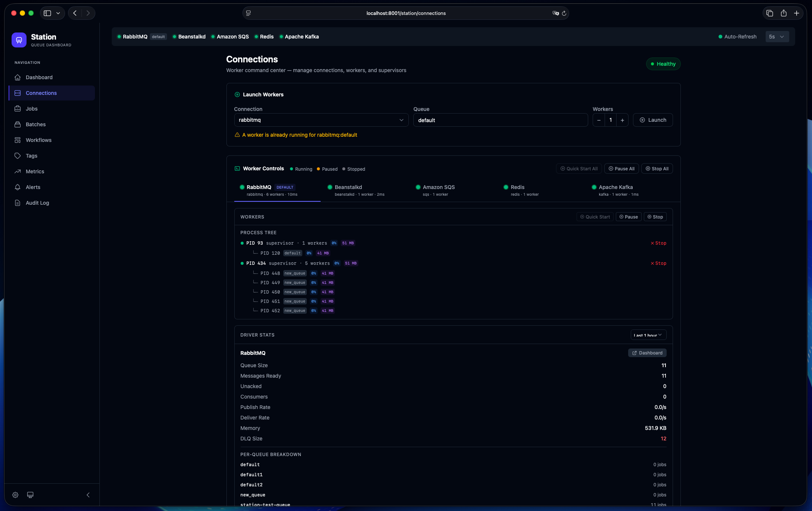Click the Station logo icon
This screenshot has width=812, height=511.
point(19,40)
